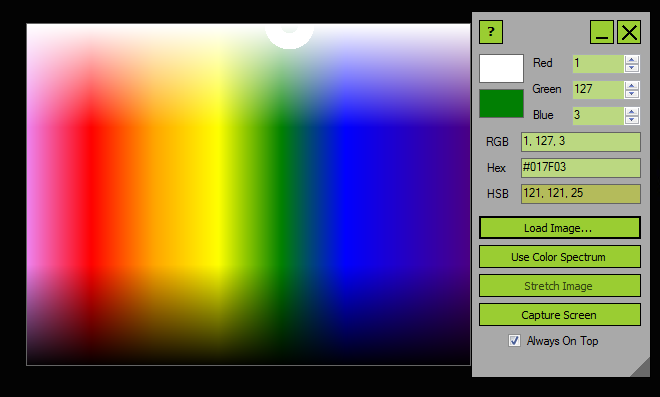Toggle the Always On Top checkbox
Image resolution: width=660 pixels, height=397 pixels.
point(514,341)
